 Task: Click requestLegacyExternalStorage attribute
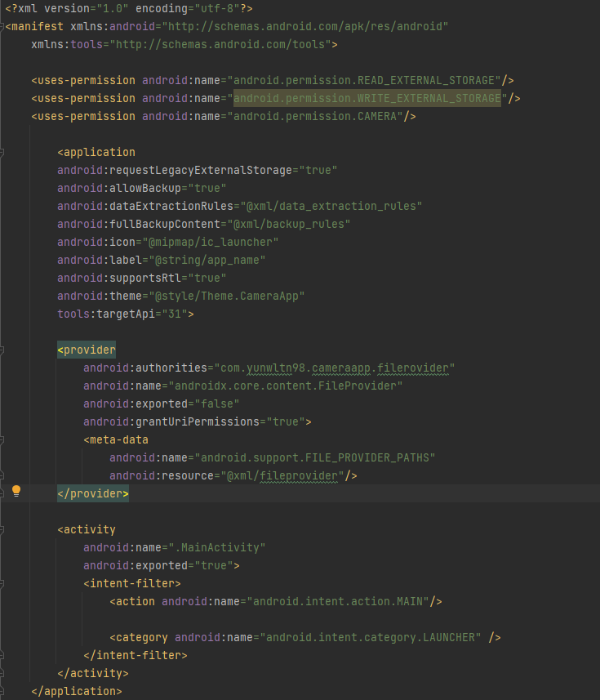(198, 170)
